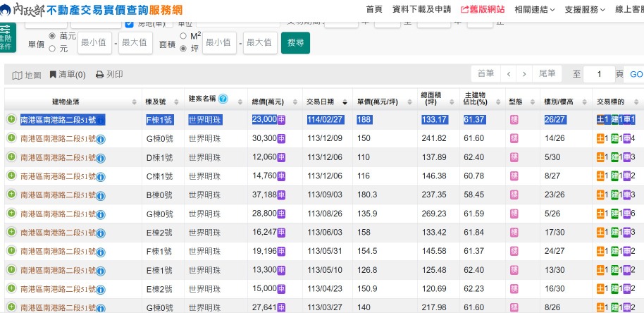Click the 舊版網站 link
The image size is (644, 313).
point(483,10)
